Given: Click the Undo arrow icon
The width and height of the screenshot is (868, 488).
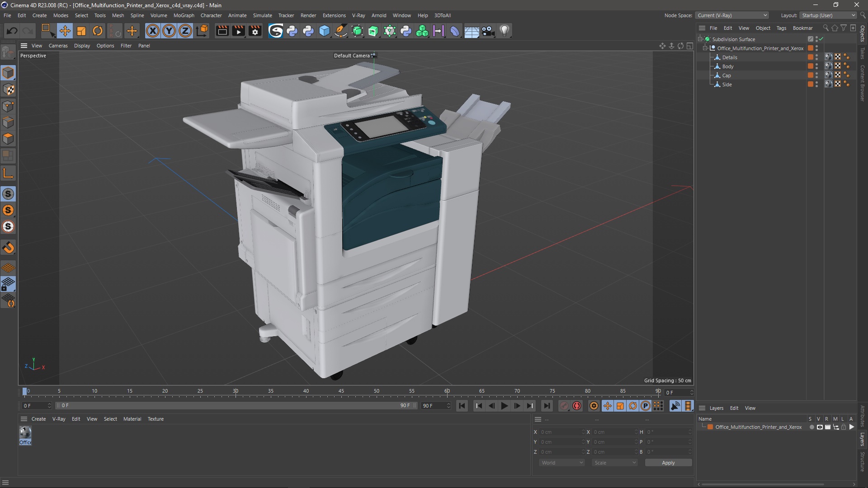Looking at the screenshot, I should coord(12,31).
